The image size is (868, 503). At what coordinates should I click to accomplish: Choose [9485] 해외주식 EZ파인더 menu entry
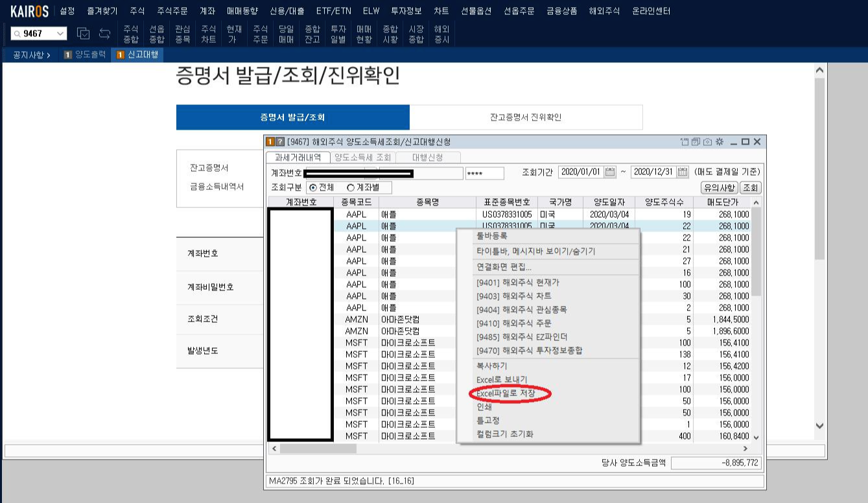click(522, 337)
